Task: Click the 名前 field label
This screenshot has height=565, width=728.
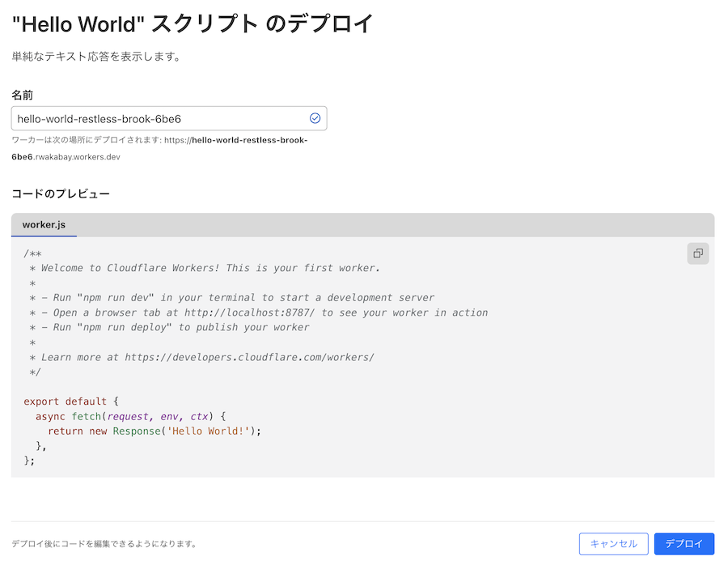Action: (22, 95)
